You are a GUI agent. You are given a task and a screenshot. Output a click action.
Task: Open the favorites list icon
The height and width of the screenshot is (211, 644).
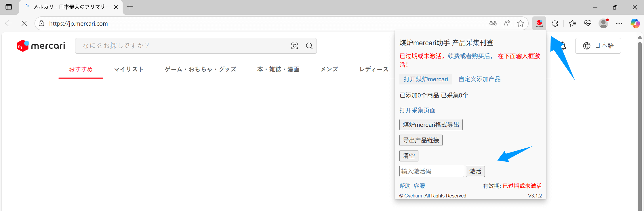click(x=572, y=23)
